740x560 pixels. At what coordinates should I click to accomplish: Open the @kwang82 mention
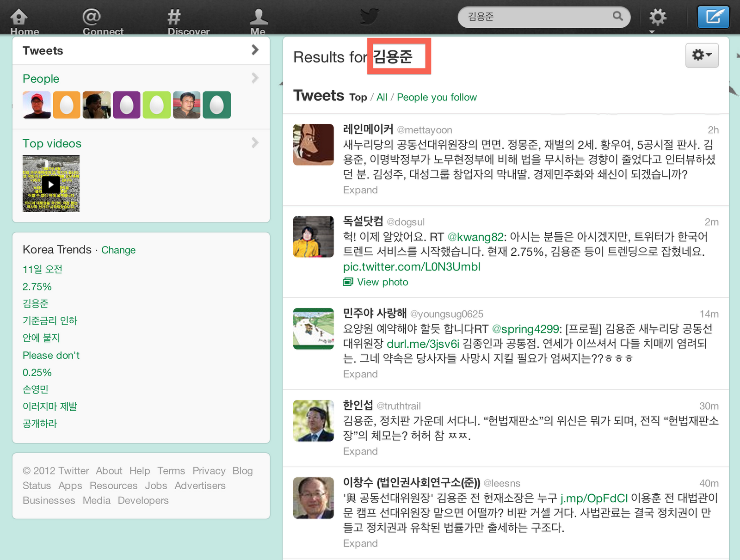click(x=475, y=237)
